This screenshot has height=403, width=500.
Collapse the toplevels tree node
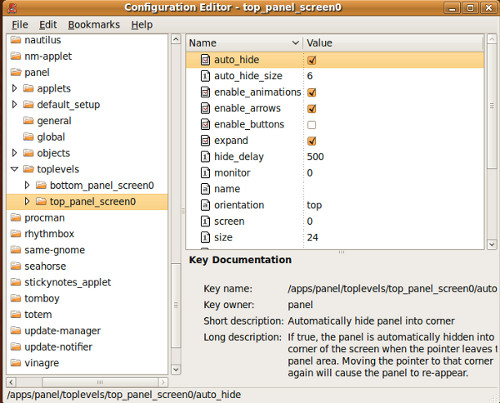[x=14, y=169]
